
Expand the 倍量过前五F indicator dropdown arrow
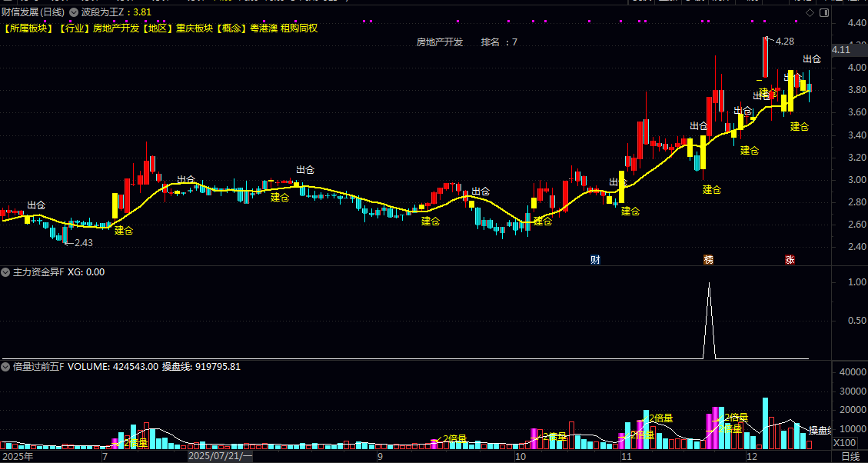(5, 367)
